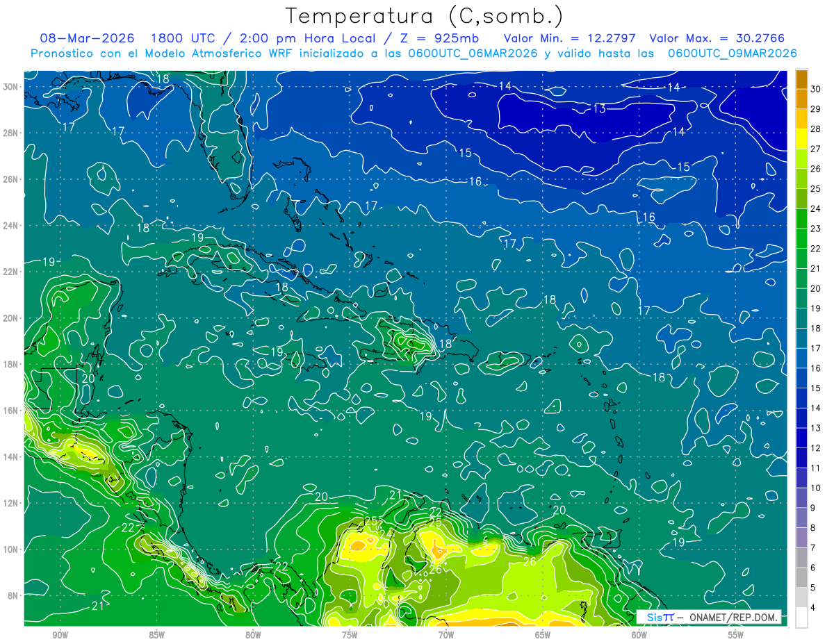Click the latitude label 10N
Screen dimensions: 834x644
click(11, 550)
